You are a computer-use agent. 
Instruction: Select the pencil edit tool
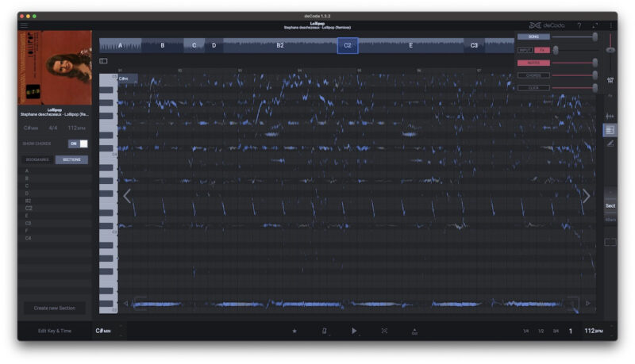click(x=610, y=144)
